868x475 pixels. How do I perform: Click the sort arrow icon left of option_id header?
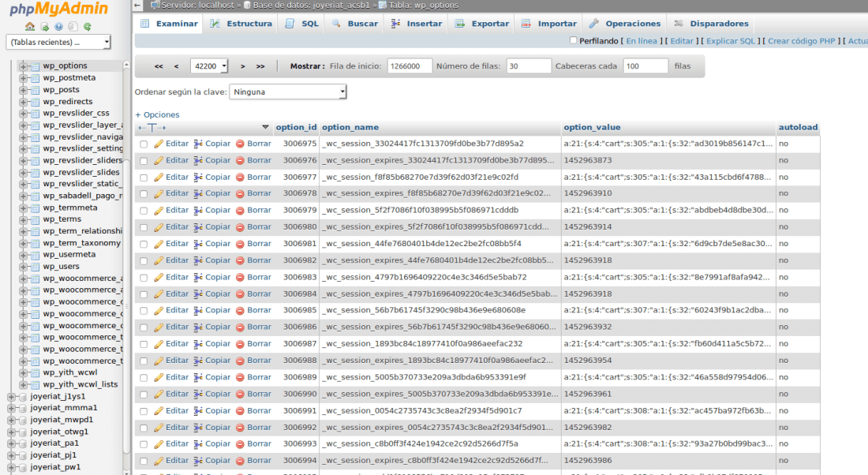(x=265, y=127)
